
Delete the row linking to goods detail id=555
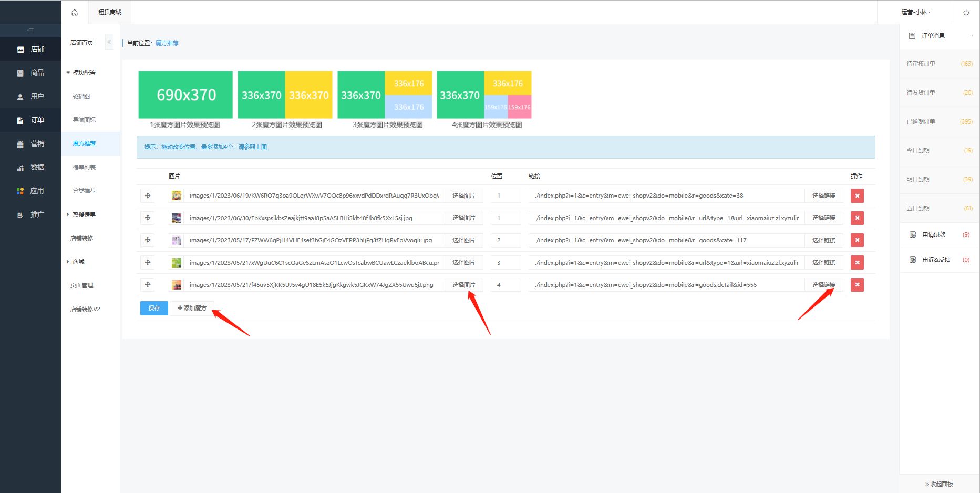pyautogui.click(x=857, y=285)
